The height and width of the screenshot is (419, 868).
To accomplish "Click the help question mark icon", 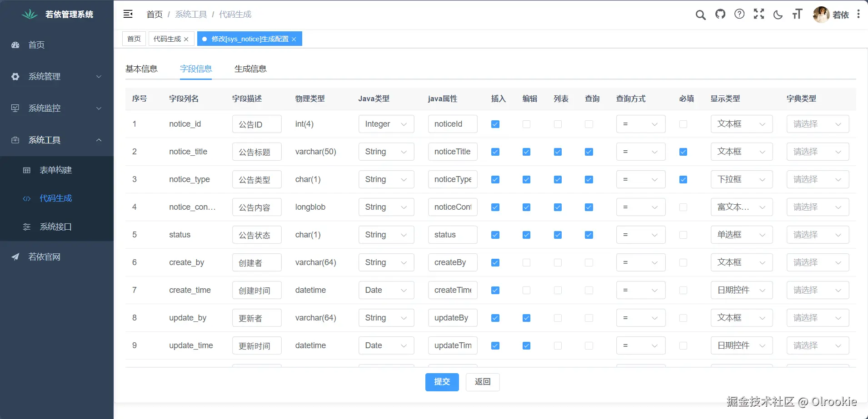I will [x=739, y=14].
